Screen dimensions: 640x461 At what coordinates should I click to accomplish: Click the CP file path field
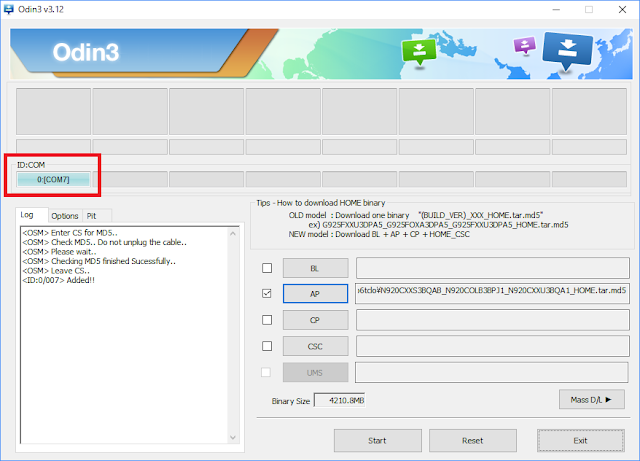click(493, 320)
